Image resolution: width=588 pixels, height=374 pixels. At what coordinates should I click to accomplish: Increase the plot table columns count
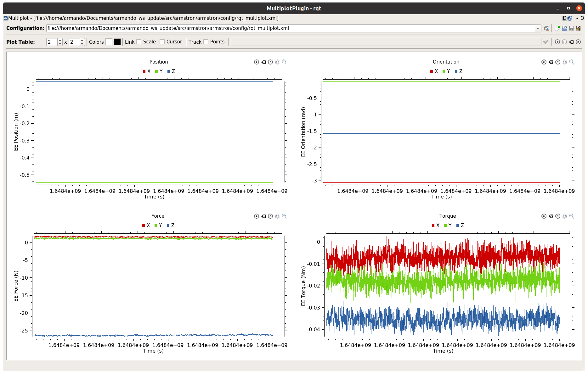point(82,40)
